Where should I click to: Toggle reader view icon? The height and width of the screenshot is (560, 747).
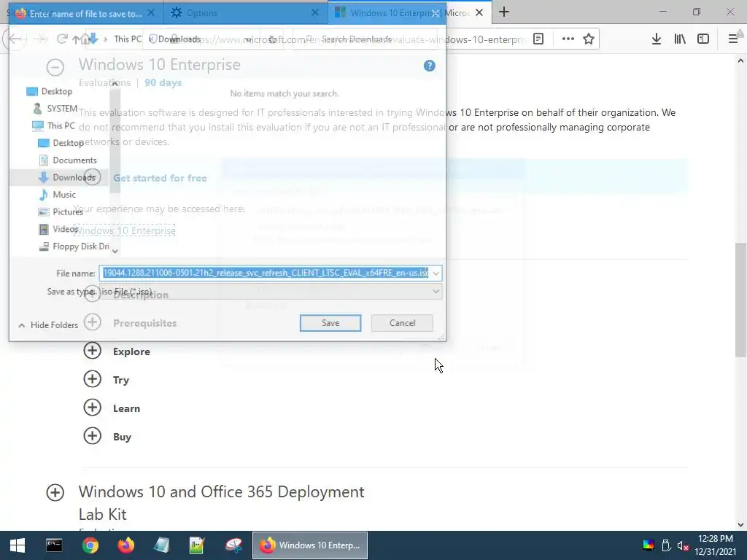point(538,39)
